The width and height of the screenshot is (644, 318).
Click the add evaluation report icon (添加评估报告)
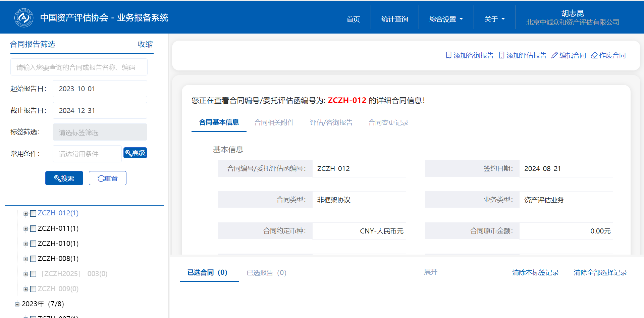501,55
